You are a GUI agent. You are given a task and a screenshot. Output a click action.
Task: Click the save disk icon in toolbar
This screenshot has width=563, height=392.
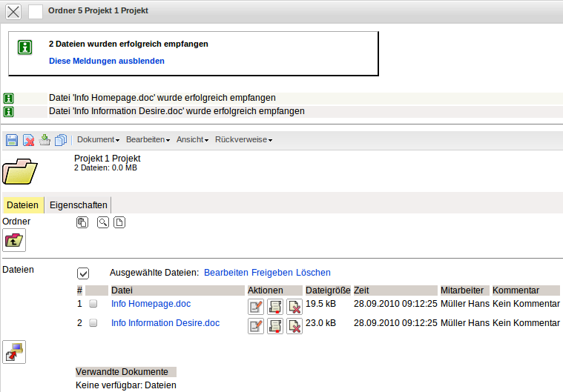(12, 140)
